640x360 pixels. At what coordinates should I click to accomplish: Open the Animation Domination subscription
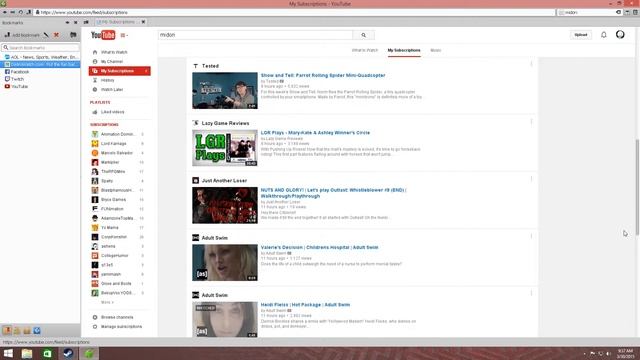click(x=118, y=134)
